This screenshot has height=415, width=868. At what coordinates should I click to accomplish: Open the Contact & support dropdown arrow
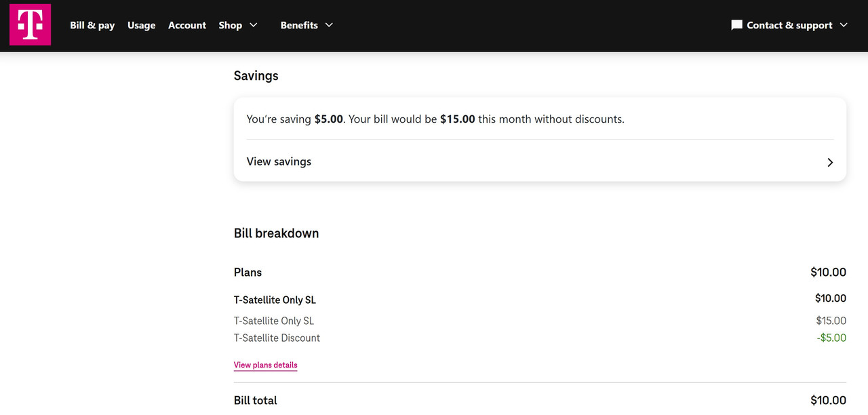844,25
